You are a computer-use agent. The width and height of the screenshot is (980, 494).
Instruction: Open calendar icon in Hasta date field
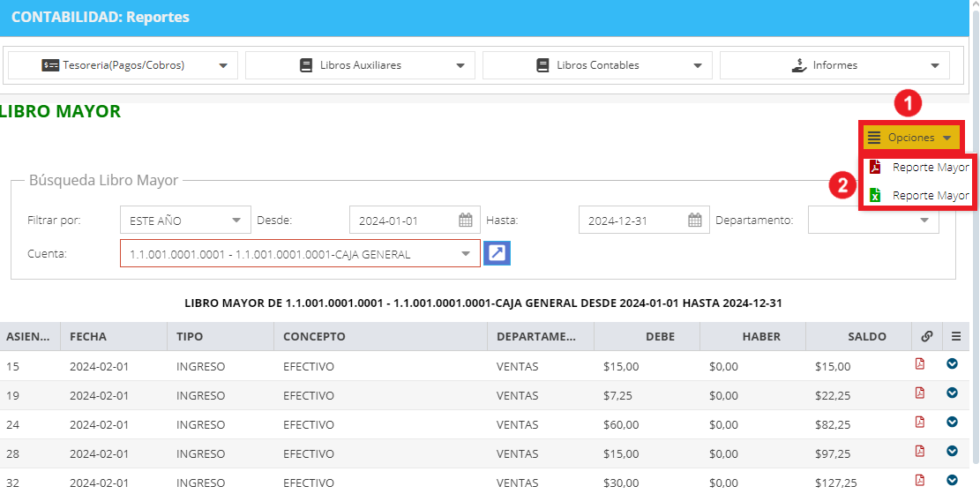pos(695,221)
